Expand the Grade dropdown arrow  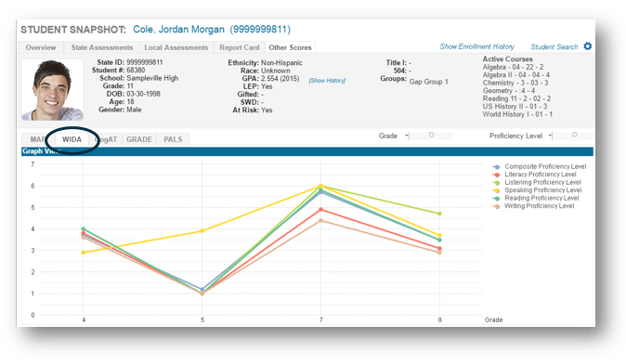[x=407, y=136]
